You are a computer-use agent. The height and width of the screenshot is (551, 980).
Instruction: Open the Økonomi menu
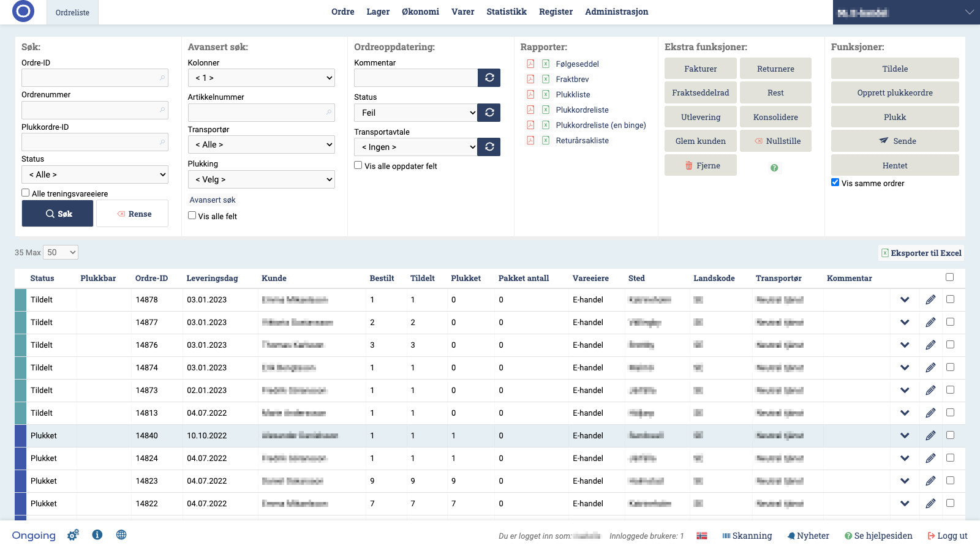[420, 12]
